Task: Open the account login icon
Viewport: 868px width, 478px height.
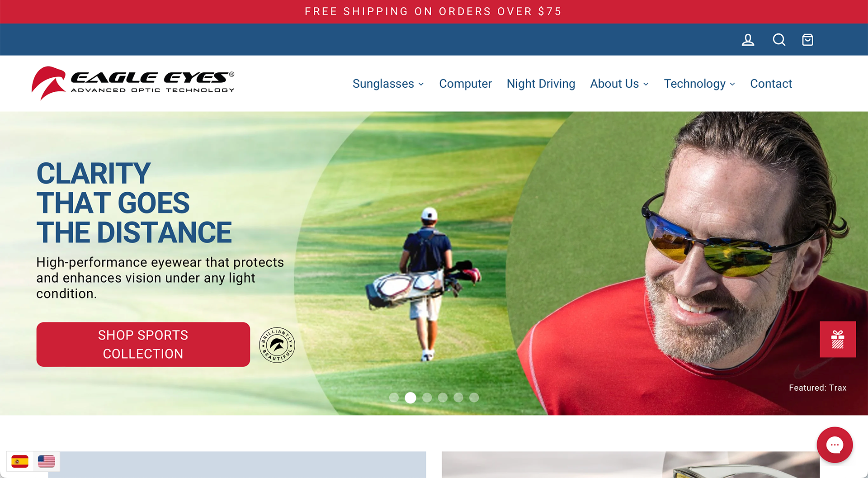Action: [x=748, y=40]
